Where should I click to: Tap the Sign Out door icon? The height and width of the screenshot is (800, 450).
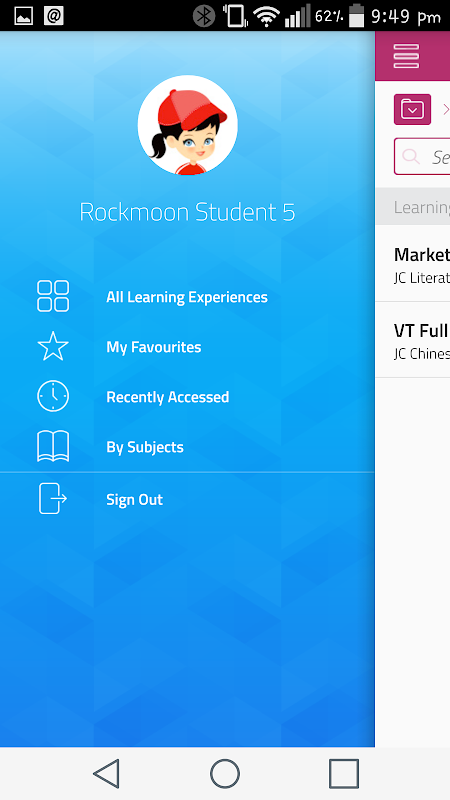[x=53, y=498]
